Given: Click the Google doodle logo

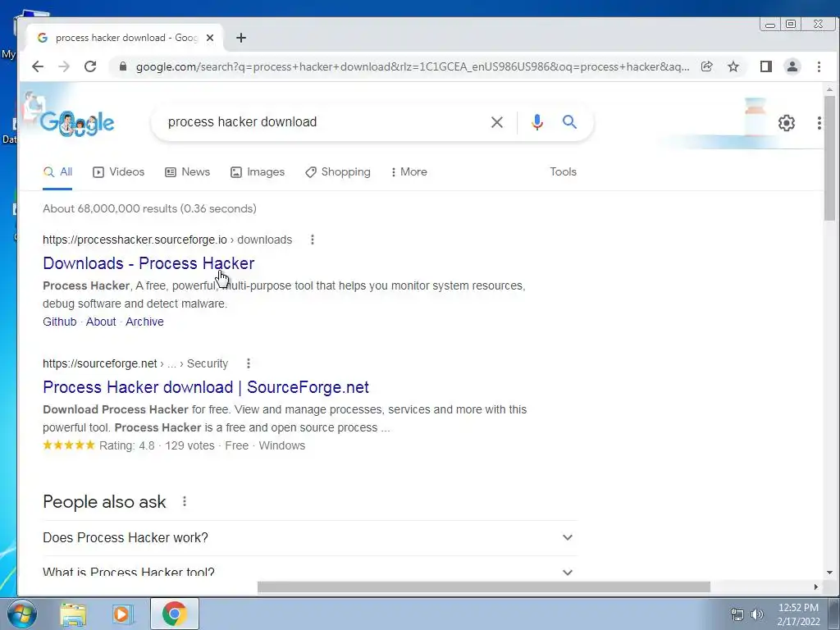Looking at the screenshot, I should (77, 122).
